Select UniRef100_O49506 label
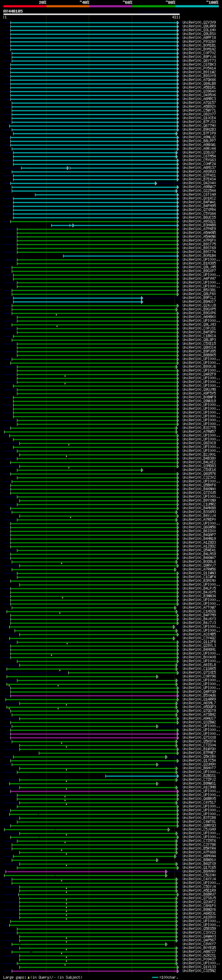Viewport: 222px width, 980px height. [x=199, y=95]
